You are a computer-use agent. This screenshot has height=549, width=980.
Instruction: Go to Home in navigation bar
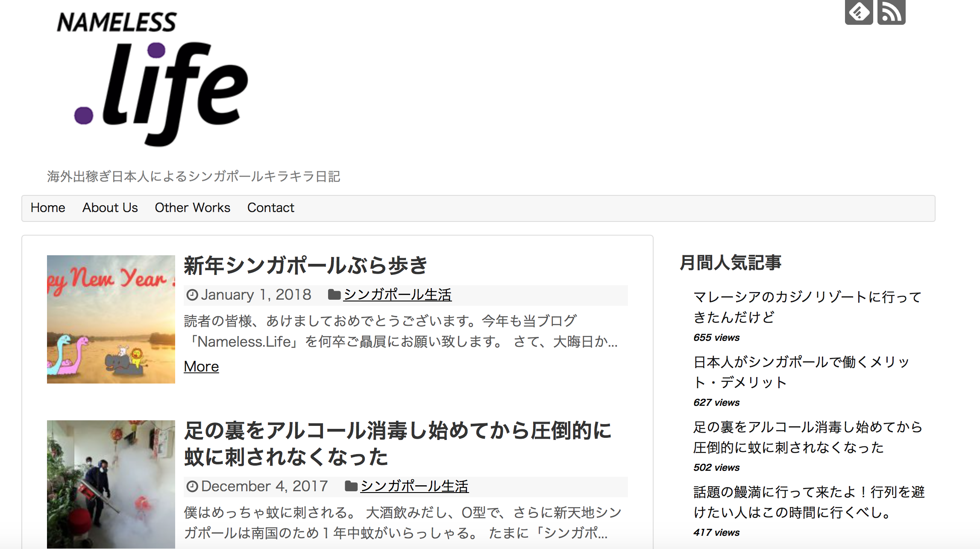pos(48,208)
